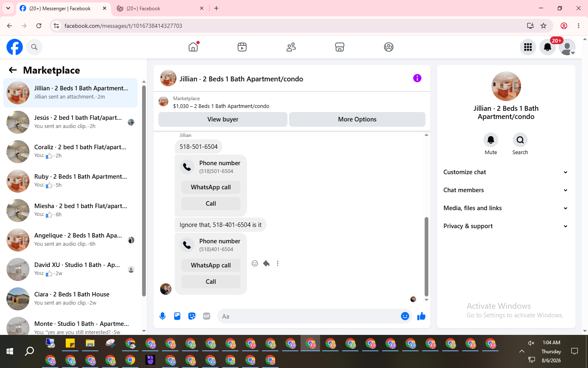
Task: Mute the conversation with the bell icon
Action: [x=491, y=140]
